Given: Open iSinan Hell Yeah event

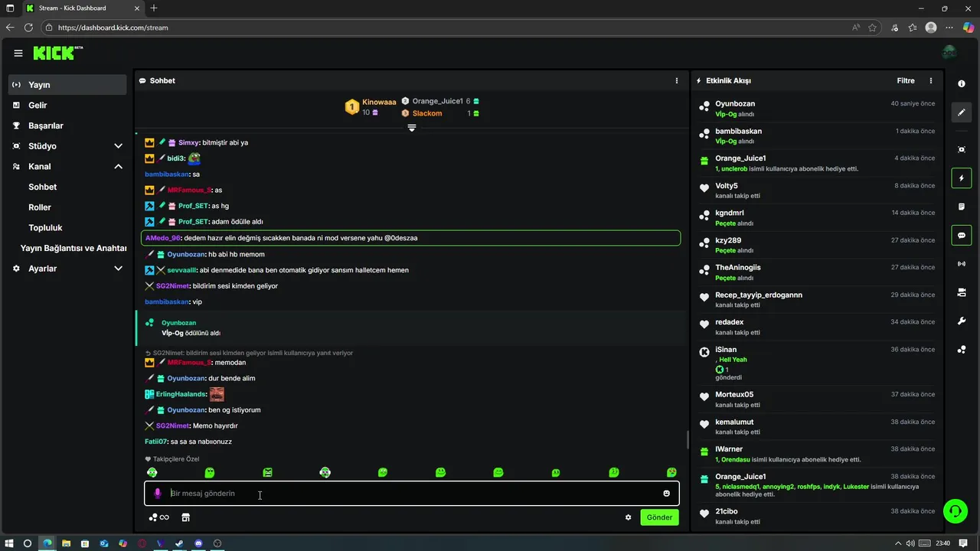Looking at the screenshot, I should 816,364.
